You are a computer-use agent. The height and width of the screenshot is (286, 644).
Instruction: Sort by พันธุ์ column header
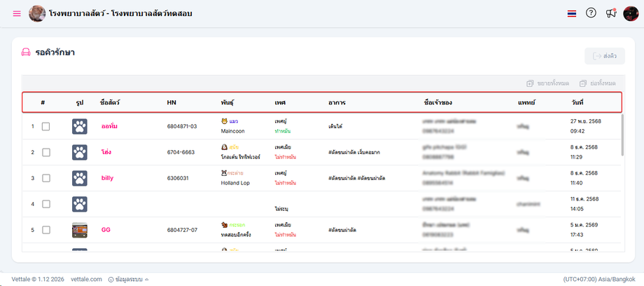coord(227,102)
